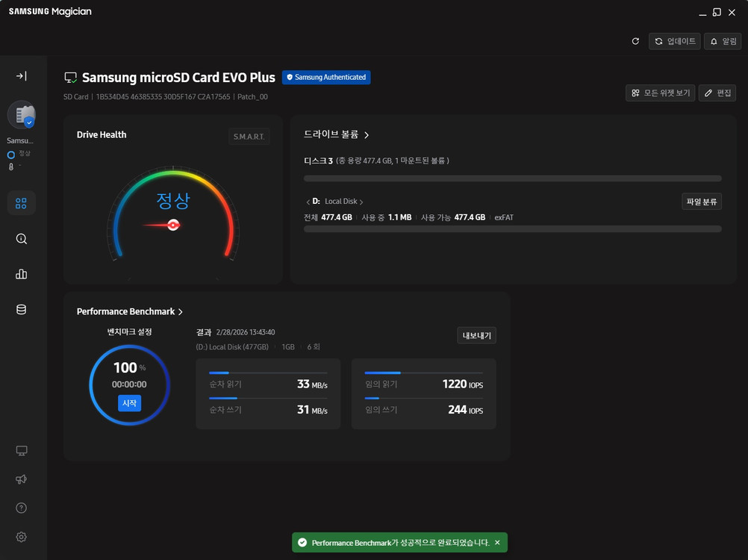Open the help question mark icon

[x=21, y=508]
